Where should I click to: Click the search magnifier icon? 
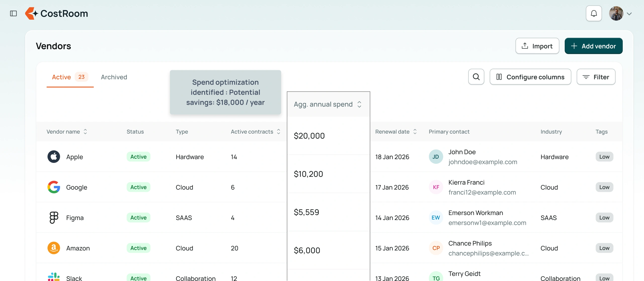point(476,77)
